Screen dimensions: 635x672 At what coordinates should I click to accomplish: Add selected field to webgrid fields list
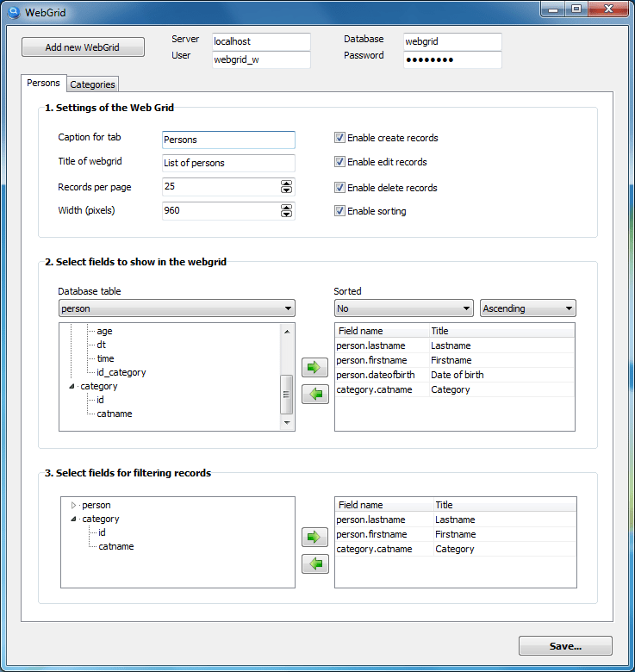(x=315, y=367)
